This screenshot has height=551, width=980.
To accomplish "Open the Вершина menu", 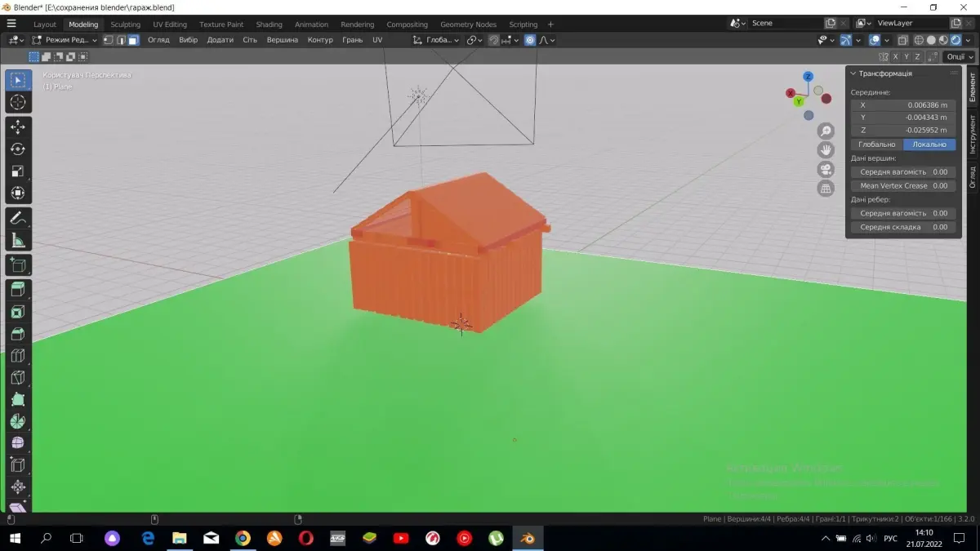I will [283, 39].
